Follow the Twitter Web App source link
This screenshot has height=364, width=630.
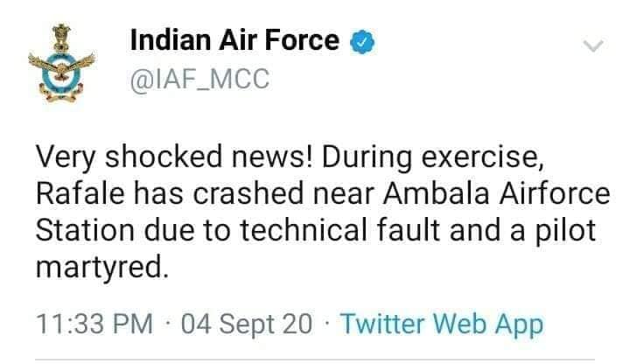pos(442,325)
